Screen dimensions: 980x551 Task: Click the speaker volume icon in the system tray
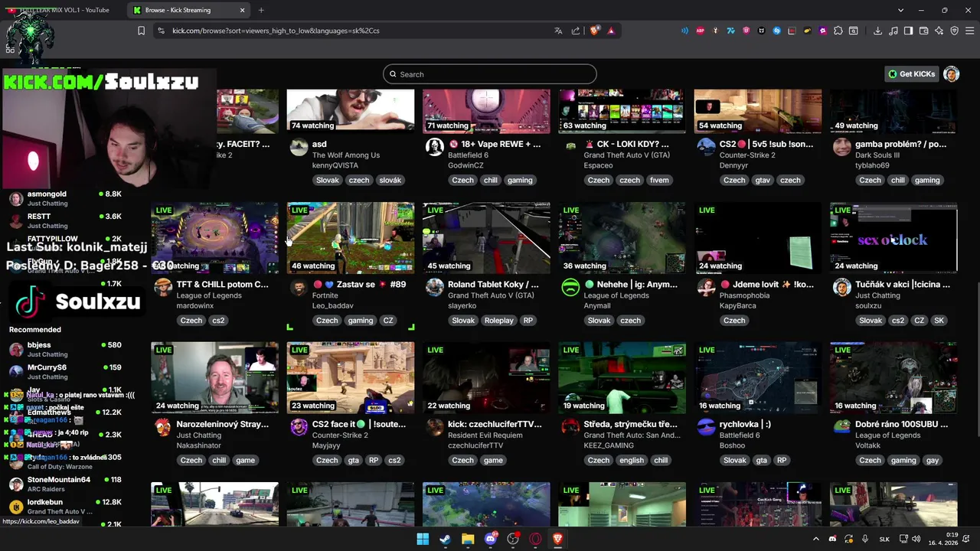916,539
